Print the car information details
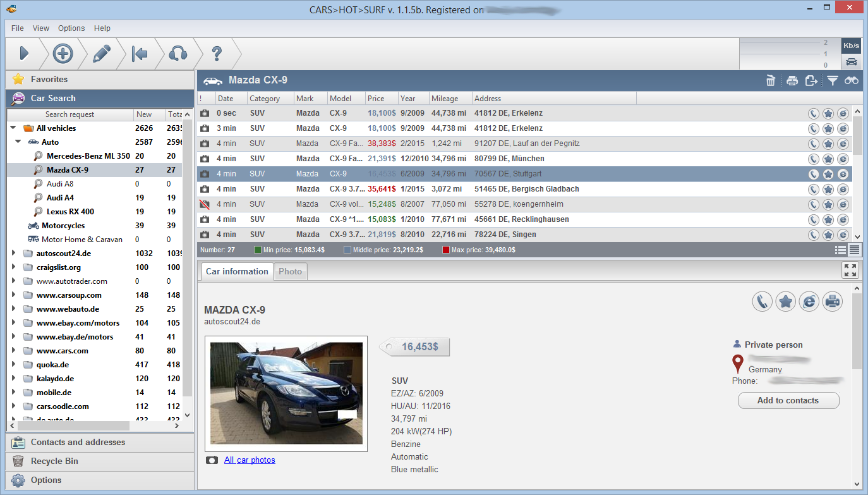This screenshot has height=495, width=868. (x=833, y=302)
